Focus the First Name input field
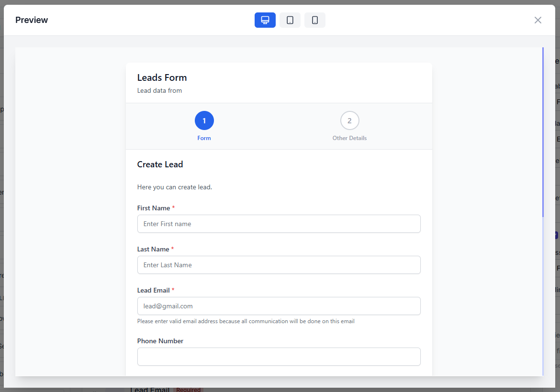The height and width of the screenshot is (392, 560). click(279, 224)
